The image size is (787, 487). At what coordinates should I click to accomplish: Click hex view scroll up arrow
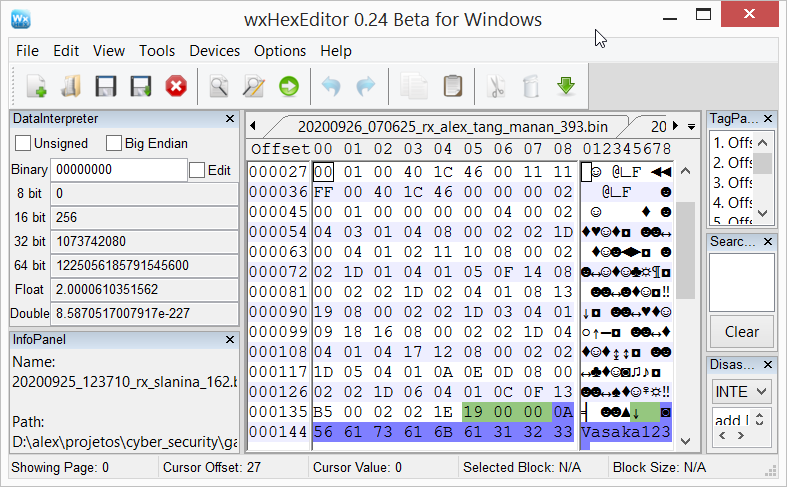coord(686,171)
